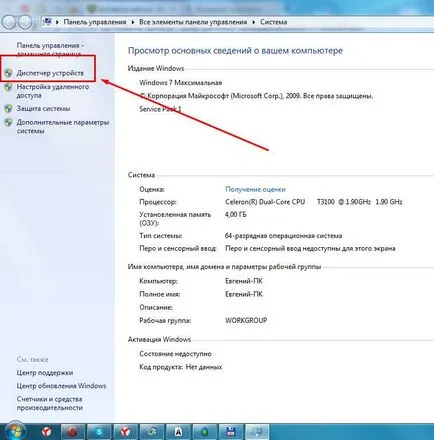Click the shield icon beside Настройка удаленного доступа
The image size is (434, 440).
(x=9, y=87)
